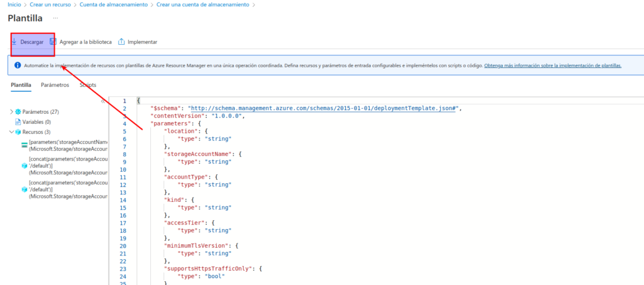Image resolution: width=644 pixels, height=285 pixels.
Task: Collapse the tree panel with double chevron
Action: click(x=103, y=101)
